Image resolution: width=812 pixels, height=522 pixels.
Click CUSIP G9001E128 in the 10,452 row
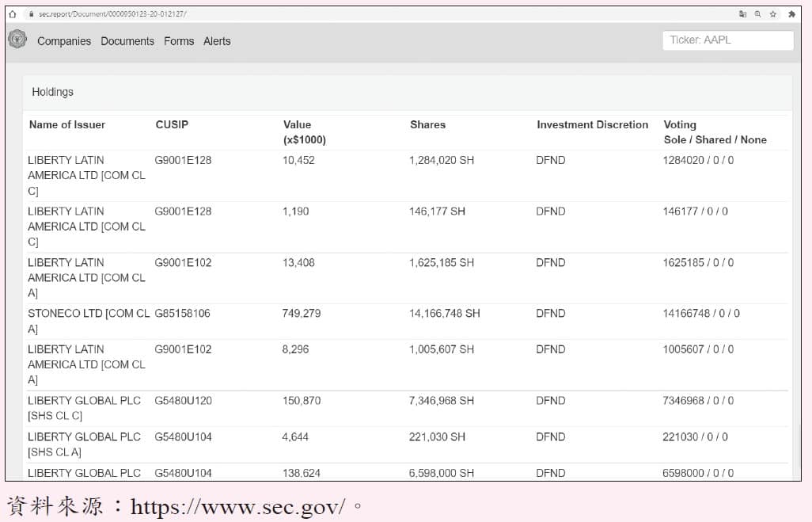(184, 160)
